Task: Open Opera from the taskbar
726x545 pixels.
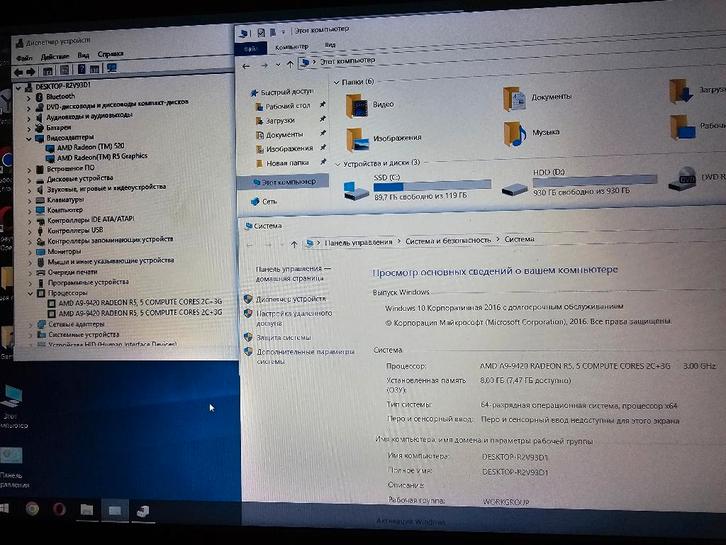Action: pos(59,509)
